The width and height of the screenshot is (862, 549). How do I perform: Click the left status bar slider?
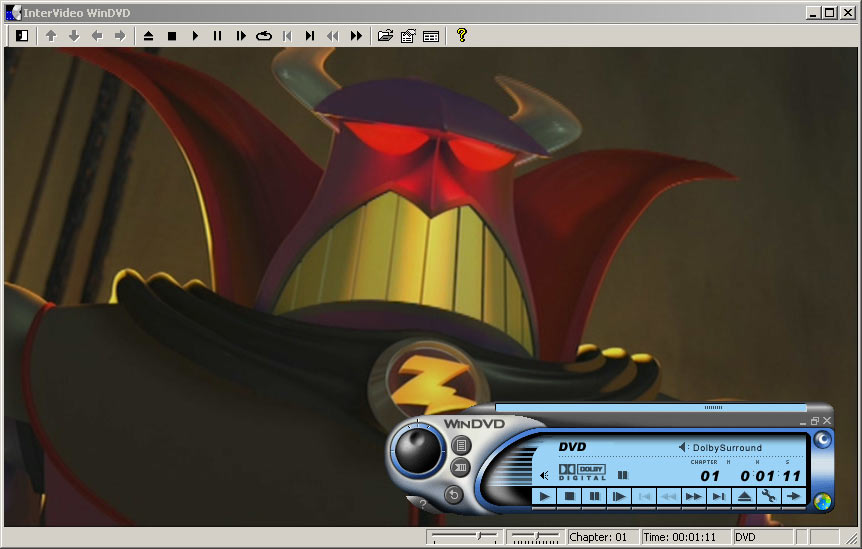pos(465,537)
